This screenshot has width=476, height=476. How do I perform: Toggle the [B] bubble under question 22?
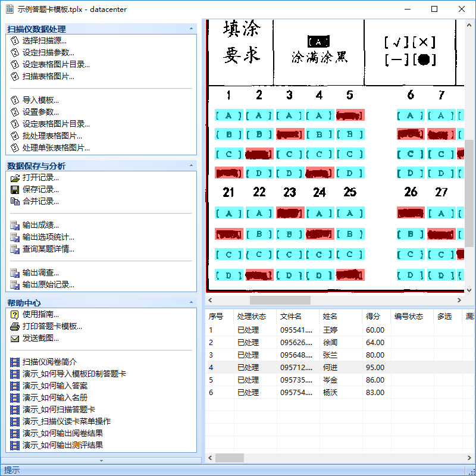click(259, 234)
